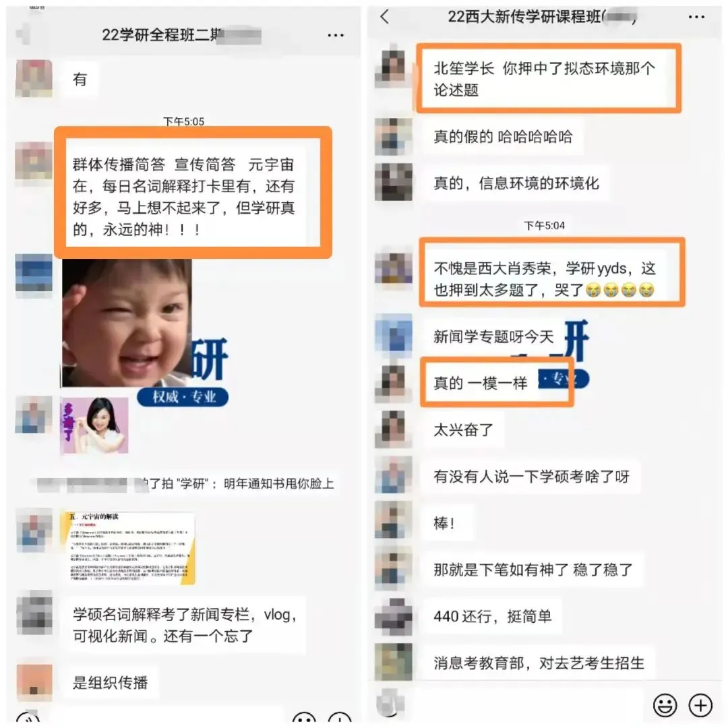The height and width of the screenshot is (728, 728).
Task: Tap the 22西大新传学研课程班 chat title
Action: (541, 17)
